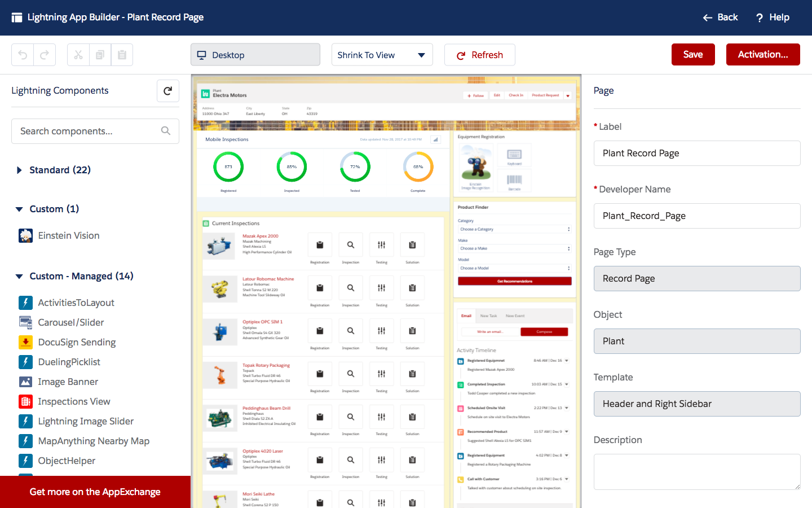Click the Redo arrow icon
The height and width of the screenshot is (508, 812).
pyautogui.click(x=45, y=55)
